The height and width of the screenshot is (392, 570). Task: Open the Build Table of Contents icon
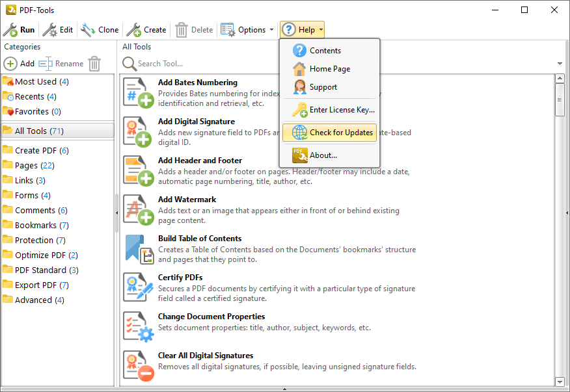click(139, 249)
